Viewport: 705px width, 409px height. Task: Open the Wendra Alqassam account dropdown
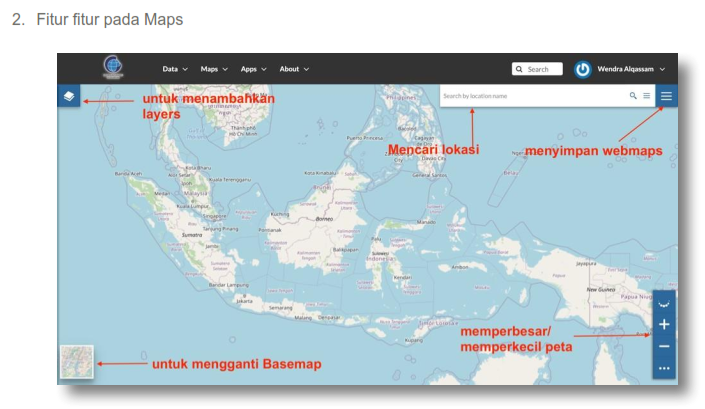pos(630,69)
